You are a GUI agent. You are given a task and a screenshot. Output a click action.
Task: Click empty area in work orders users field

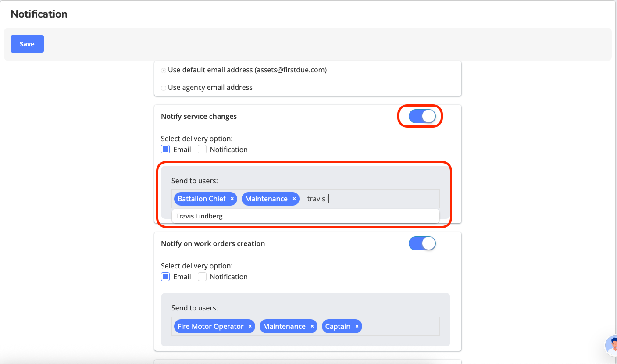click(399, 327)
